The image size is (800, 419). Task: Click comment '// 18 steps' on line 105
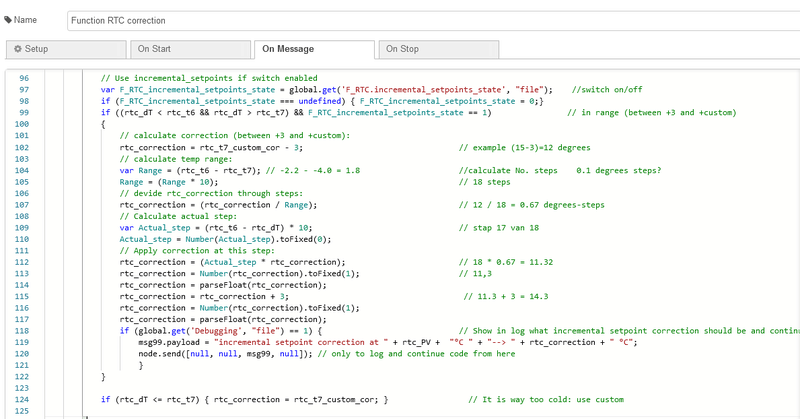485,182
